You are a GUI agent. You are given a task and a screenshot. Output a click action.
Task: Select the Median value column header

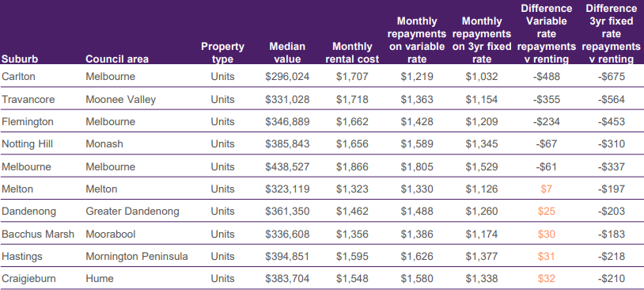(x=287, y=52)
